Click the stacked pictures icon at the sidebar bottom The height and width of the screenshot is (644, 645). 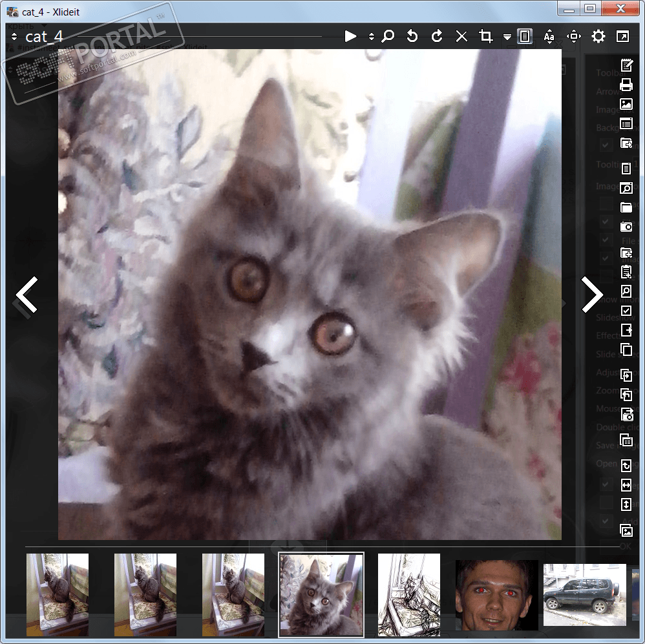click(626, 530)
